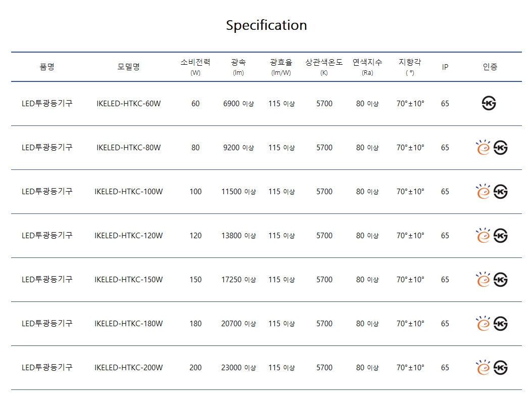Select model name IKELED-HTKC-120W
532x394 pixels.
(x=129, y=236)
